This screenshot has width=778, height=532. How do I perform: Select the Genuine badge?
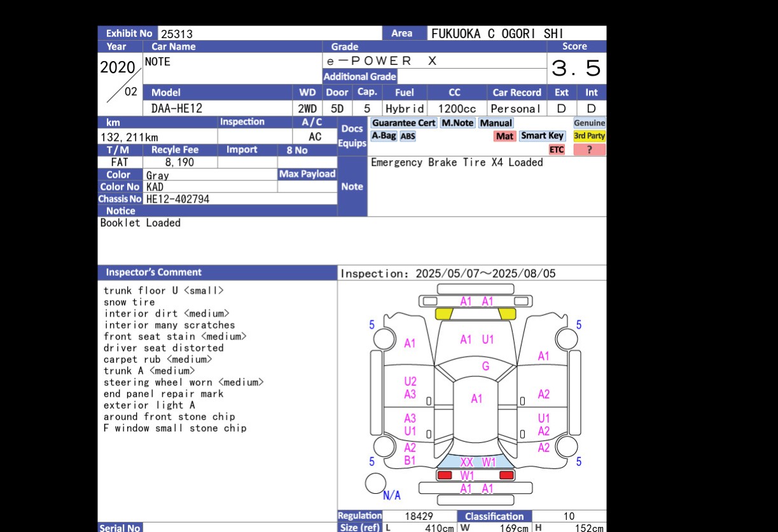(x=590, y=123)
